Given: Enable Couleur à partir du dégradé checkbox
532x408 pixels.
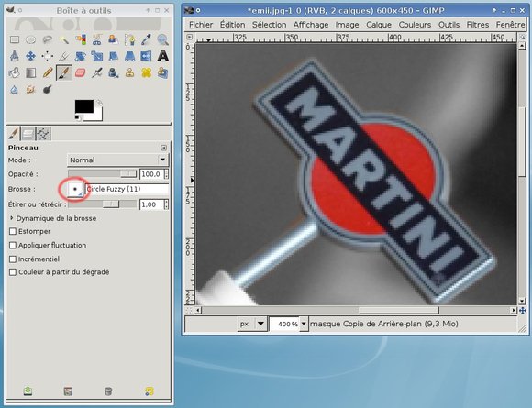Looking at the screenshot, I should (13, 272).
